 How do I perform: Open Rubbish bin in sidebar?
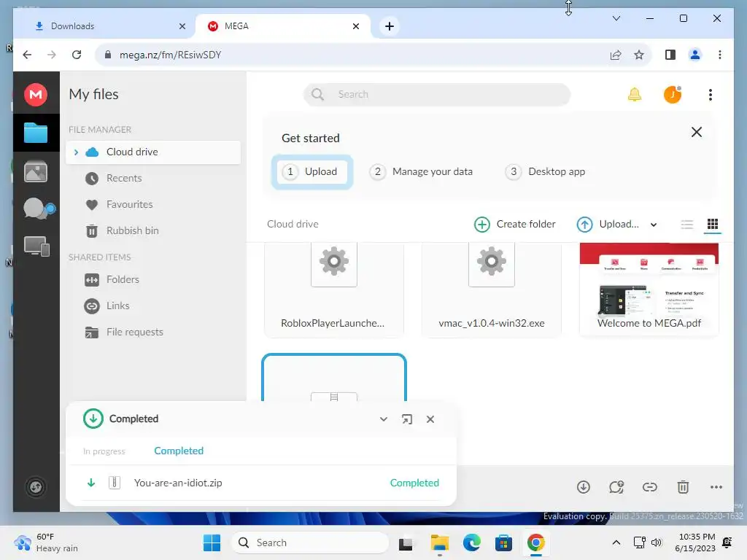132,230
